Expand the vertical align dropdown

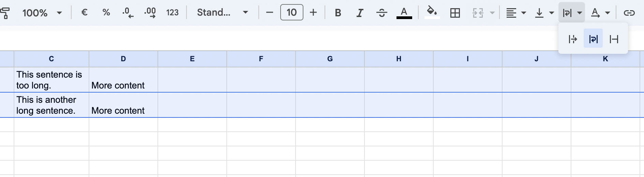click(x=544, y=13)
